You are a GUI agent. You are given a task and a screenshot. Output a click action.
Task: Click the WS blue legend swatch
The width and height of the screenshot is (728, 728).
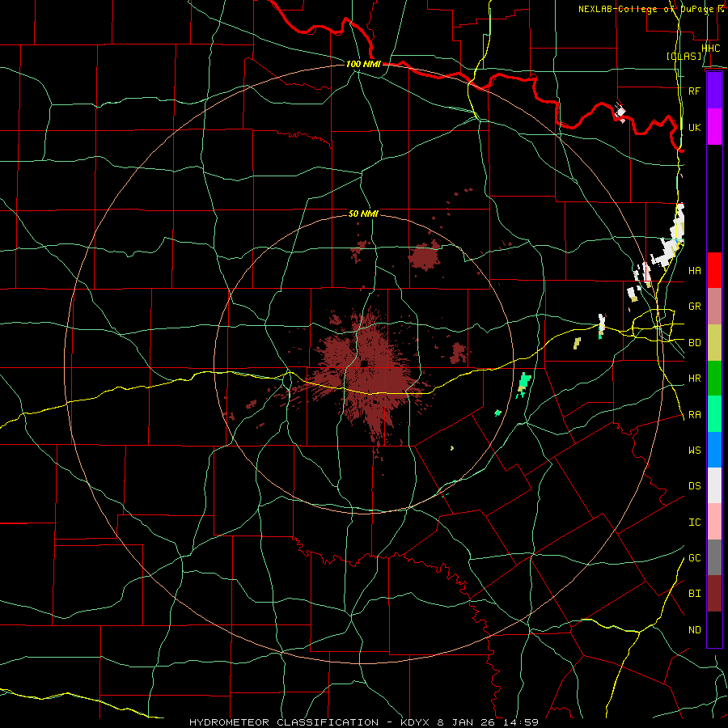click(x=714, y=450)
